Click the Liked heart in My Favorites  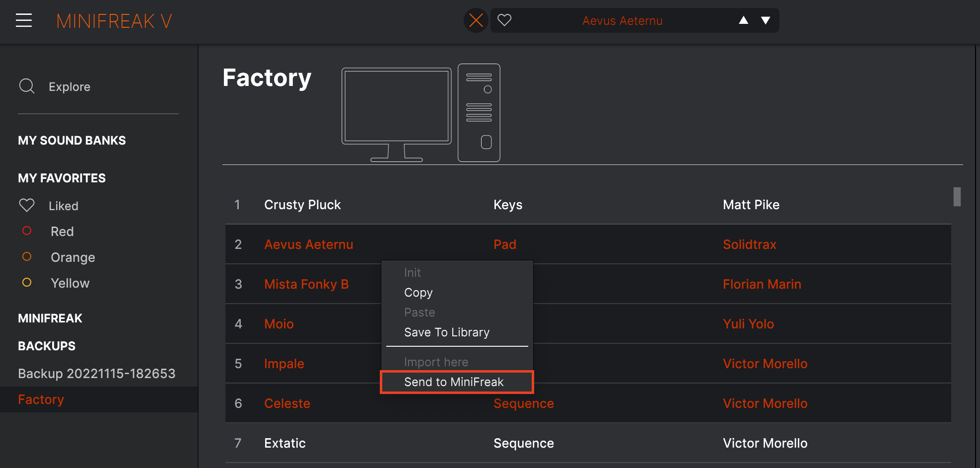pos(27,205)
